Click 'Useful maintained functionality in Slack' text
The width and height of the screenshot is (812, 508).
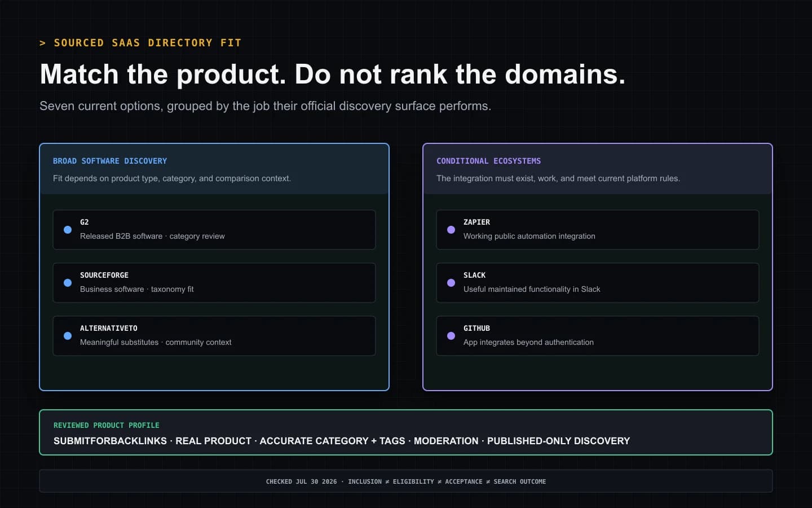pyautogui.click(x=532, y=290)
